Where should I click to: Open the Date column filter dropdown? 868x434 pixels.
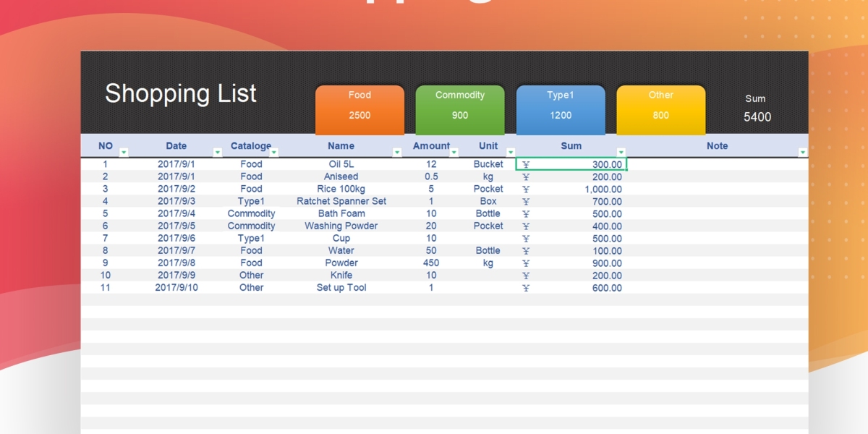tap(218, 152)
